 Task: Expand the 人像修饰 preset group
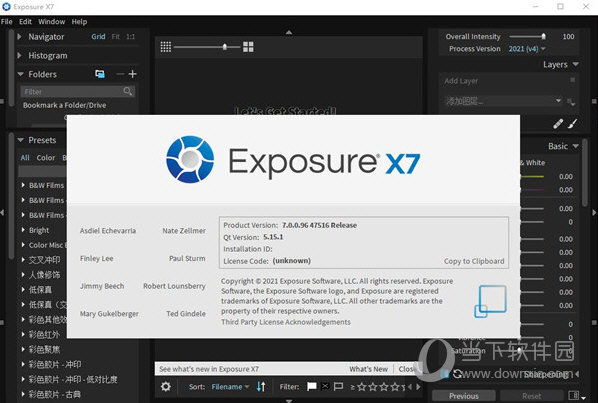[x=23, y=275]
